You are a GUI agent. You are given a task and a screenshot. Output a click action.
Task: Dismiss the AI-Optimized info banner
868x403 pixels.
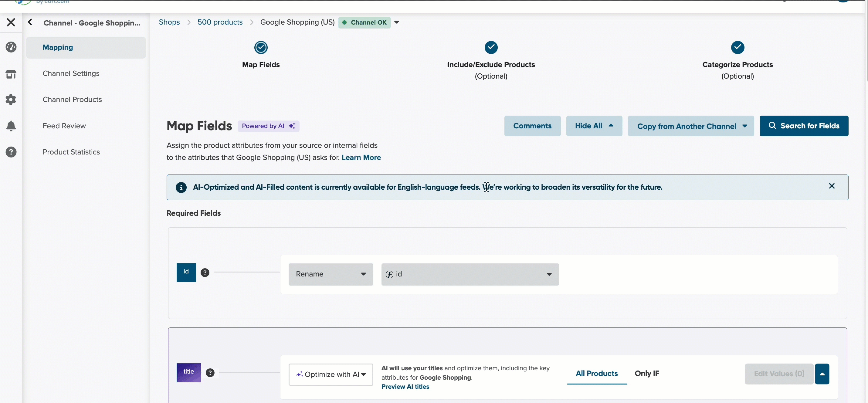point(832,186)
